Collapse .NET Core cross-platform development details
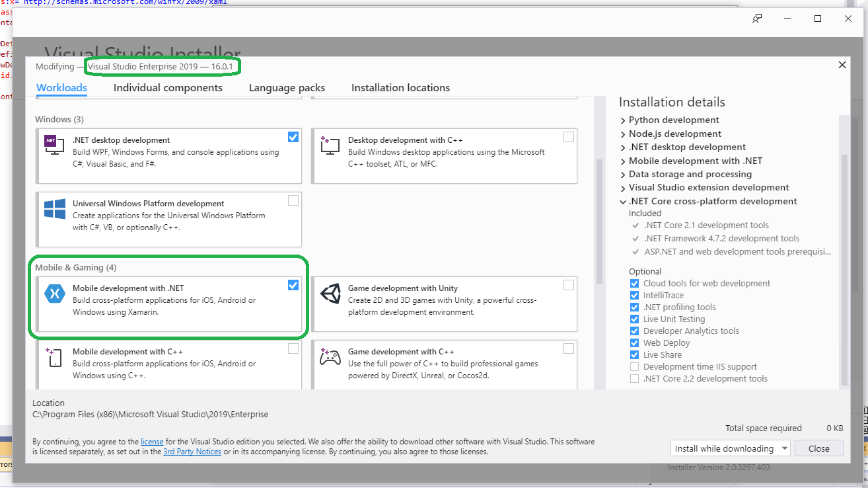 623,202
